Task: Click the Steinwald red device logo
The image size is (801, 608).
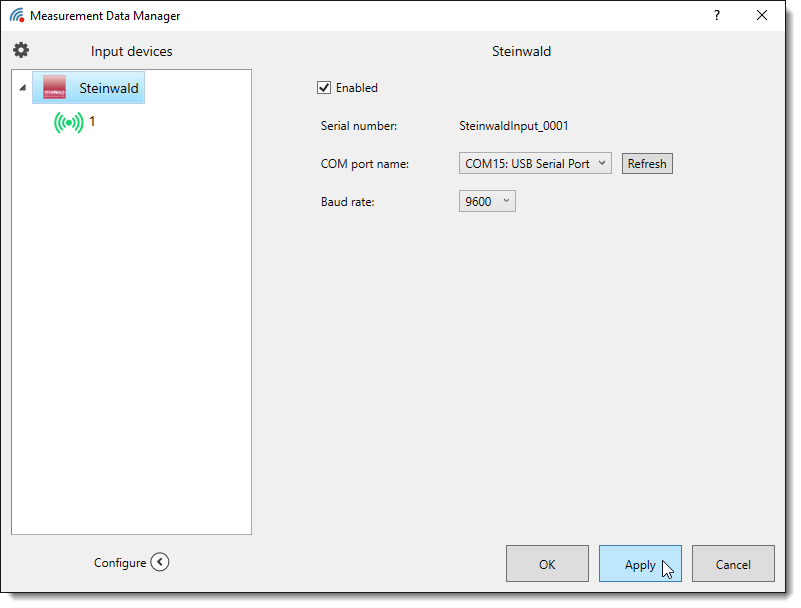Action: 54,88
